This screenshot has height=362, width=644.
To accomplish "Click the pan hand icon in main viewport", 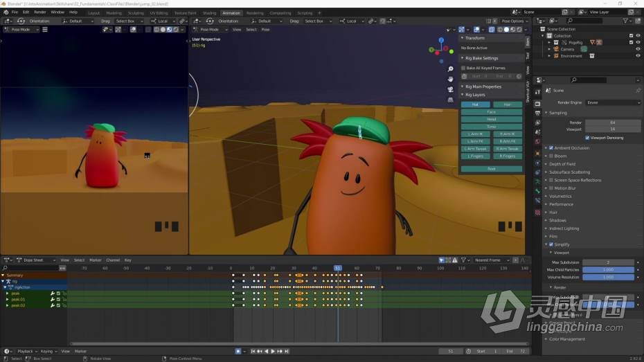I will pos(451,79).
